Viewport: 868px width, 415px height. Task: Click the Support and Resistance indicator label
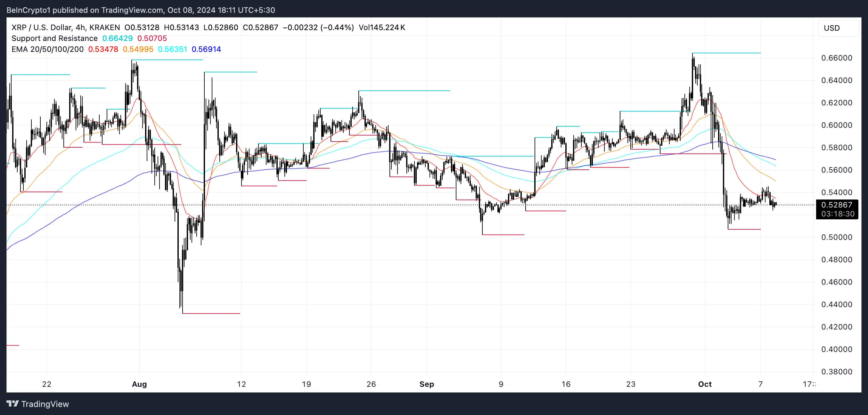point(54,38)
